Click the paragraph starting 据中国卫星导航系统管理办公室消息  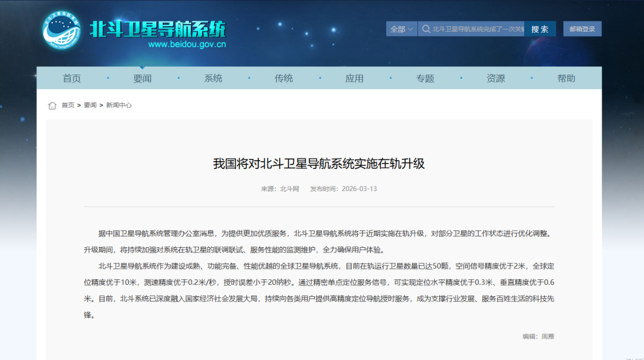(x=319, y=242)
